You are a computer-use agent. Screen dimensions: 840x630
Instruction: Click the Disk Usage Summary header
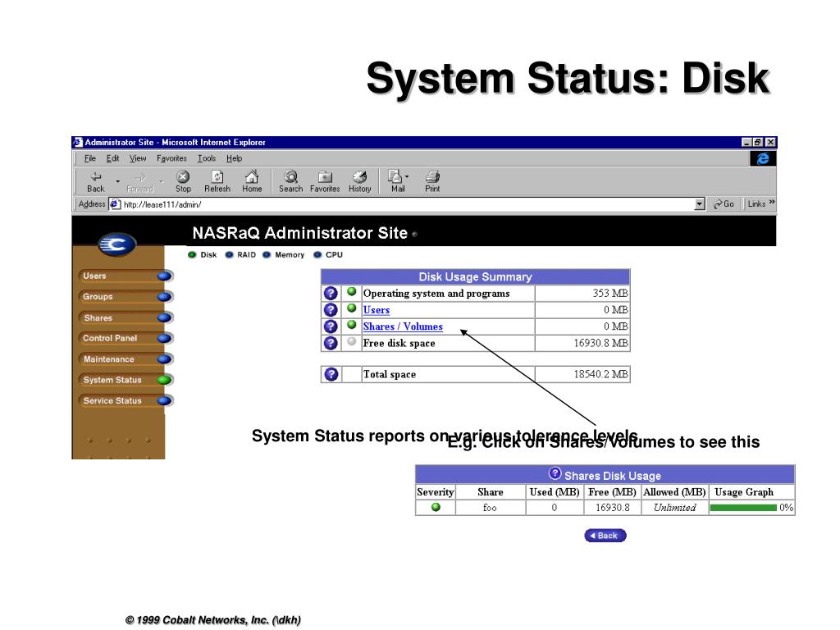[475, 276]
